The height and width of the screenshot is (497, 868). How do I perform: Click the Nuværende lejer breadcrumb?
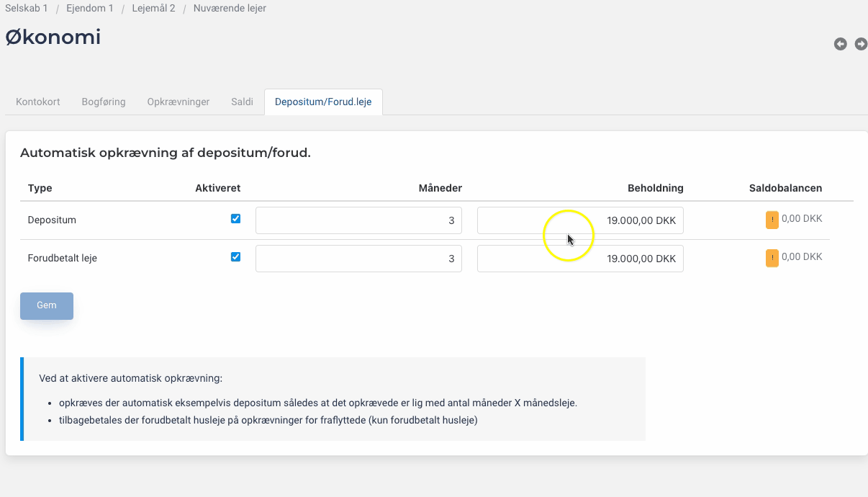[230, 9]
